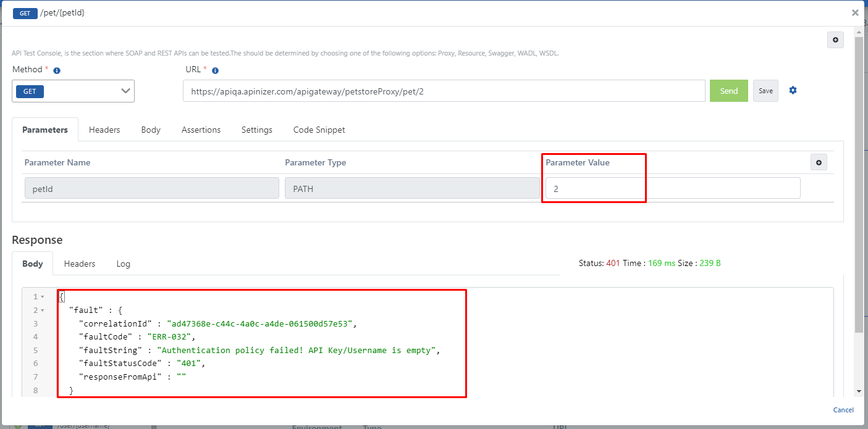Go to the Assertions tab
868x429 pixels.
201,130
